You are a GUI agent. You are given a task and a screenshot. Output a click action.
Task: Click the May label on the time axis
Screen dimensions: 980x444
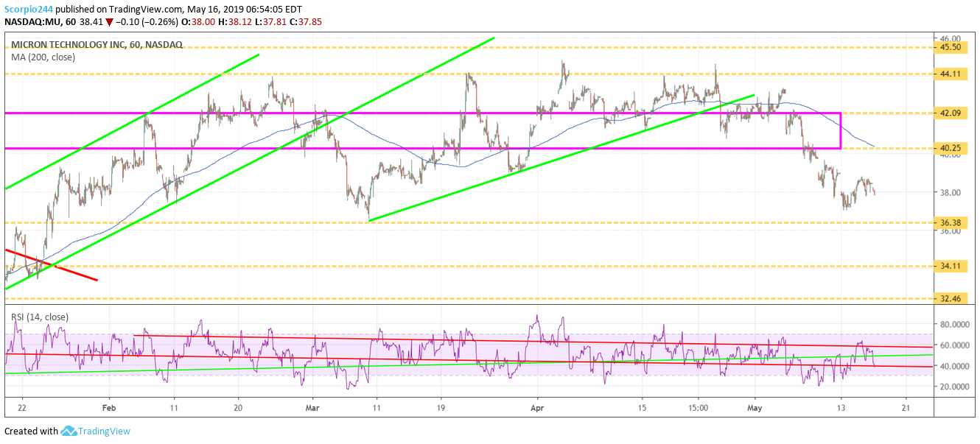(755, 407)
